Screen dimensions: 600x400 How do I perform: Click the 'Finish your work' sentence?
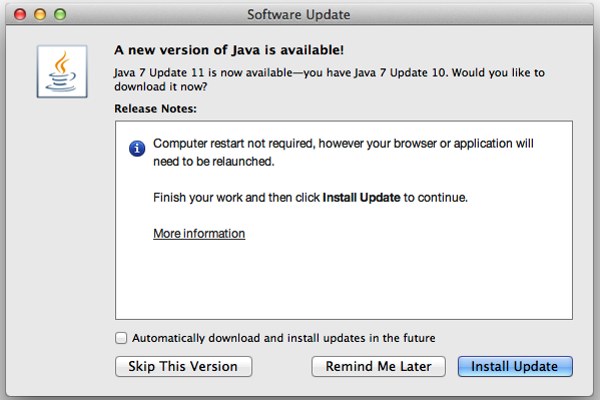point(310,198)
